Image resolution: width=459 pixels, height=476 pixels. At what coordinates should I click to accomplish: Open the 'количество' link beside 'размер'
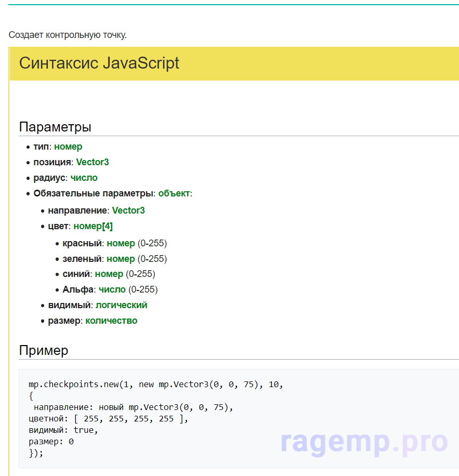click(x=111, y=321)
